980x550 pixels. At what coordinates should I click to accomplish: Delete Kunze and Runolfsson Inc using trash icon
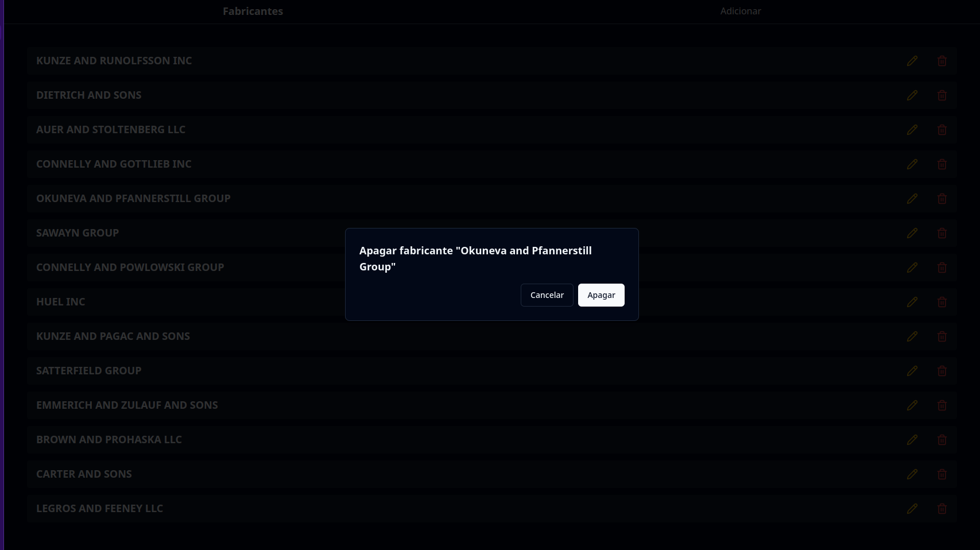coord(942,61)
